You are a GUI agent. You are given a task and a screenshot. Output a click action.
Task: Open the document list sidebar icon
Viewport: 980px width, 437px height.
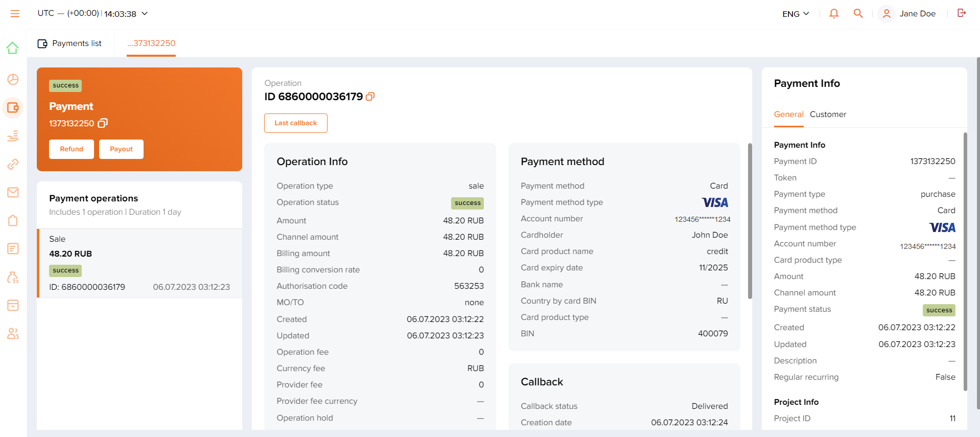(x=13, y=249)
